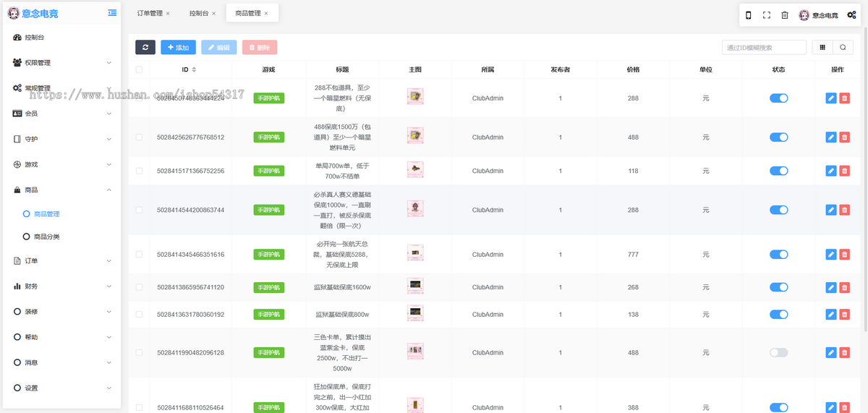Delete the 监狱基础保底1600w row
This screenshot has width=868, height=413.
(845, 287)
